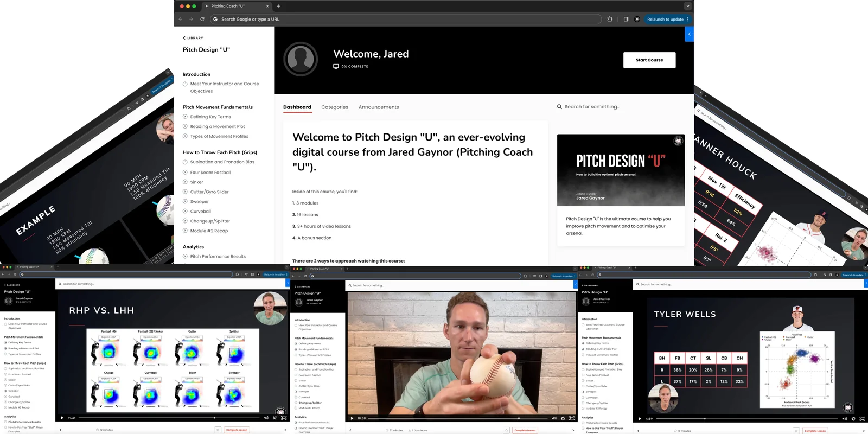This screenshot has height=434, width=868.
Task: Seek on RHP vs. LHH video progress bar
Action: coord(169,418)
